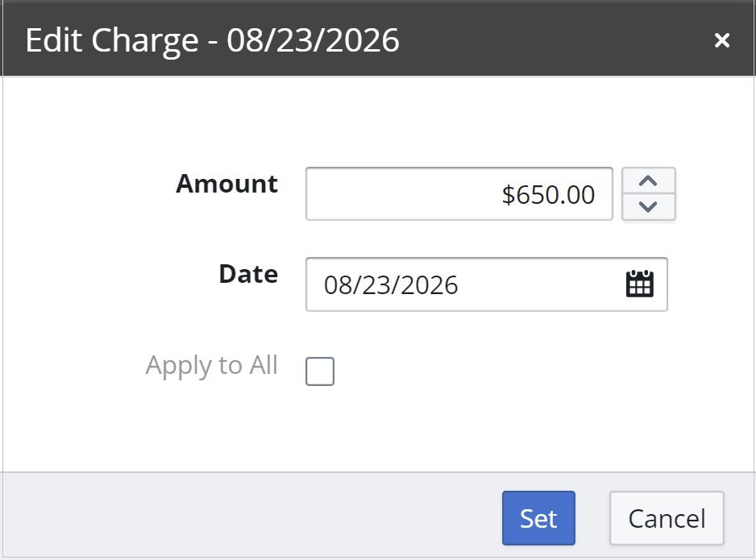
Task: Click the upward chevron beside Amount
Action: [x=649, y=180]
